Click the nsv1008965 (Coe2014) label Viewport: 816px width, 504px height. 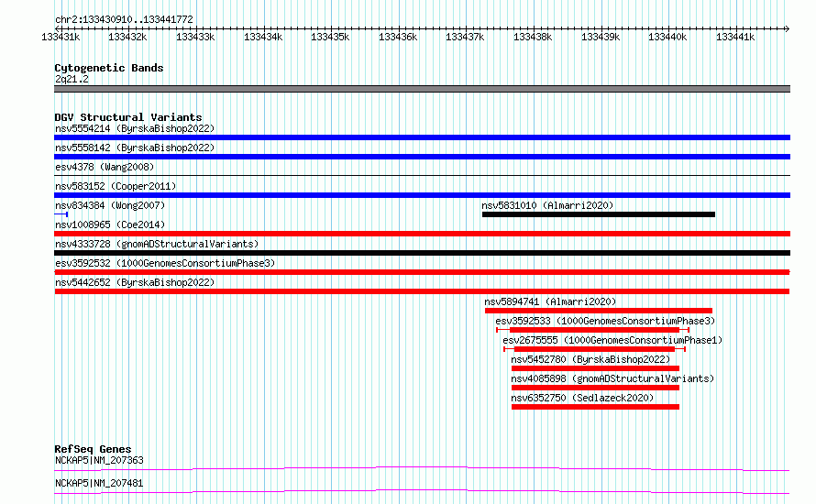click(x=110, y=225)
